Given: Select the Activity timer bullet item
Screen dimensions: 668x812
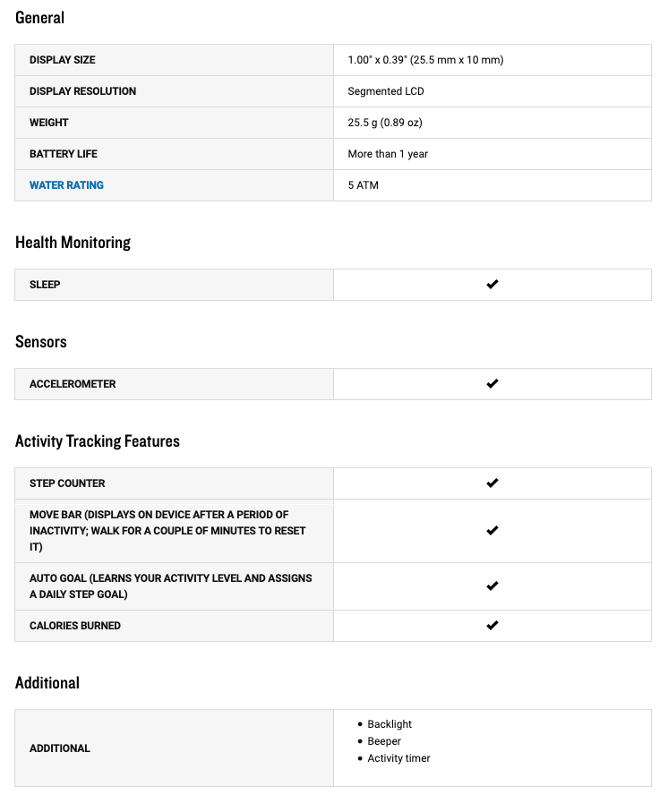Looking at the screenshot, I should (398, 758).
